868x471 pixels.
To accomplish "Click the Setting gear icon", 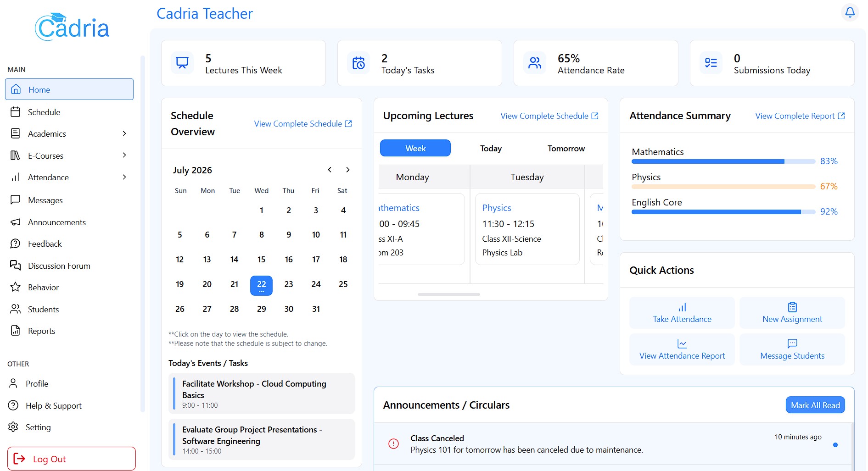I will 13,427.
